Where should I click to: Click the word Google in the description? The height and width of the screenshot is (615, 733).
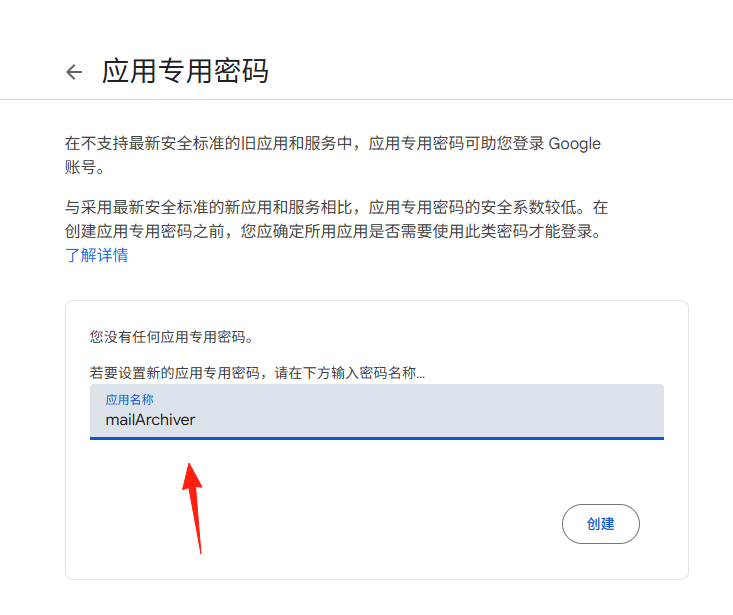(574, 143)
